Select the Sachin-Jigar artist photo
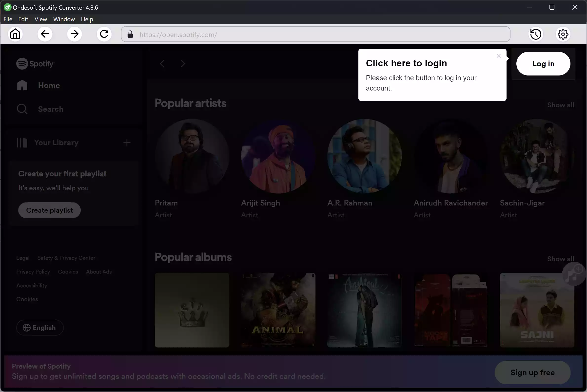587x392 pixels. 537,156
